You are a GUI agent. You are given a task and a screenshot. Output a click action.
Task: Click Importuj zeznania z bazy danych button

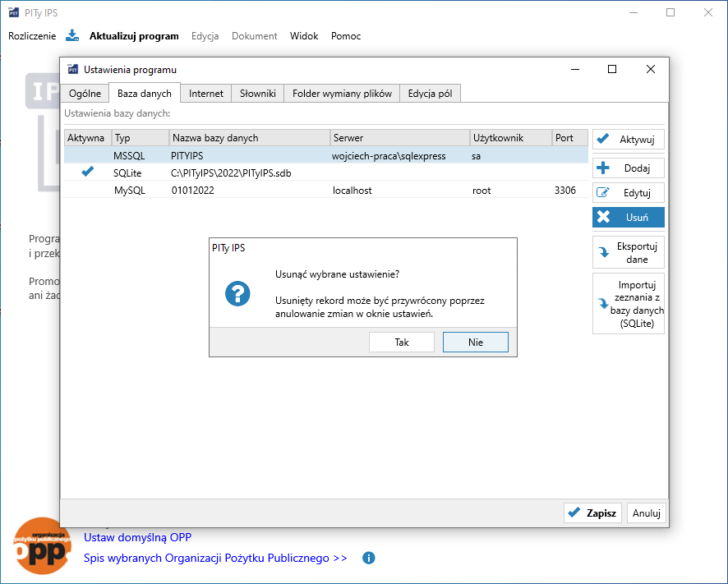[x=628, y=305]
